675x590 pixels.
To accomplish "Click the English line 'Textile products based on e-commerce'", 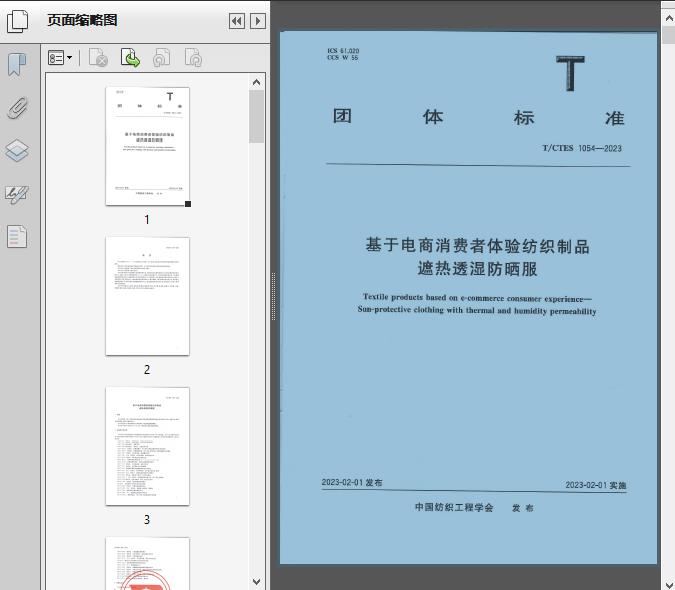I will (433, 297).
